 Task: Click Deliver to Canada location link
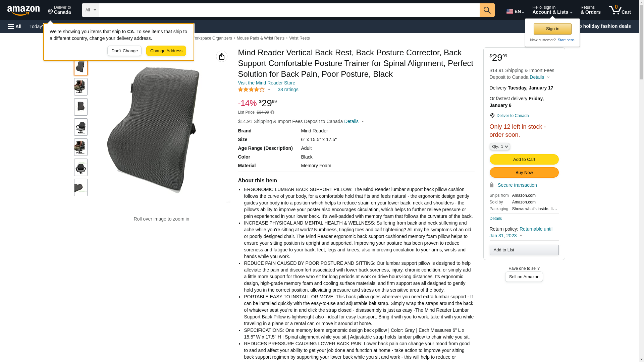(x=509, y=116)
